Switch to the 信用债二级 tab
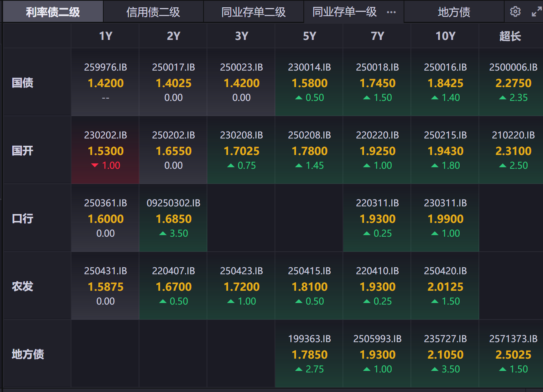This screenshot has width=543, height=392. point(153,12)
